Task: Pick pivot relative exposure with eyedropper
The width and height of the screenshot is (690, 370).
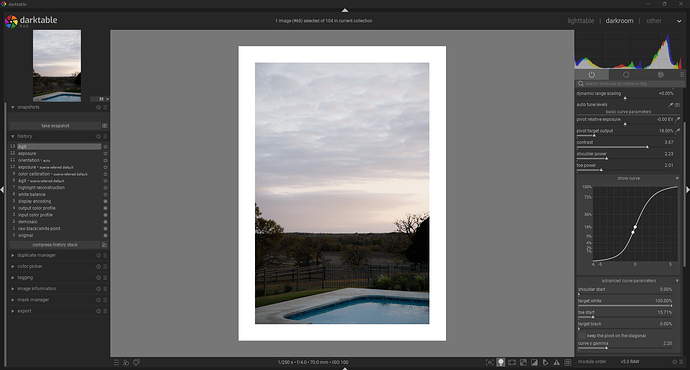Action: tap(678, 119)
